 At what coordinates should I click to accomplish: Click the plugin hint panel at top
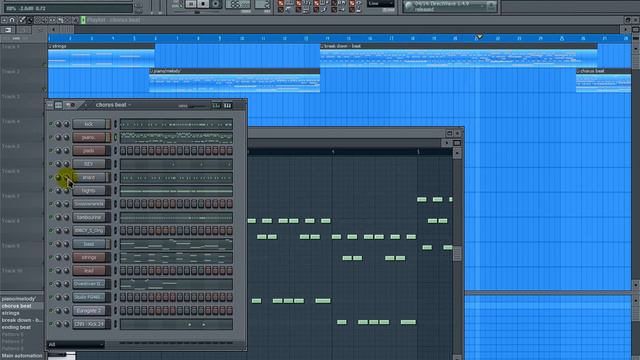pos(450,6)
